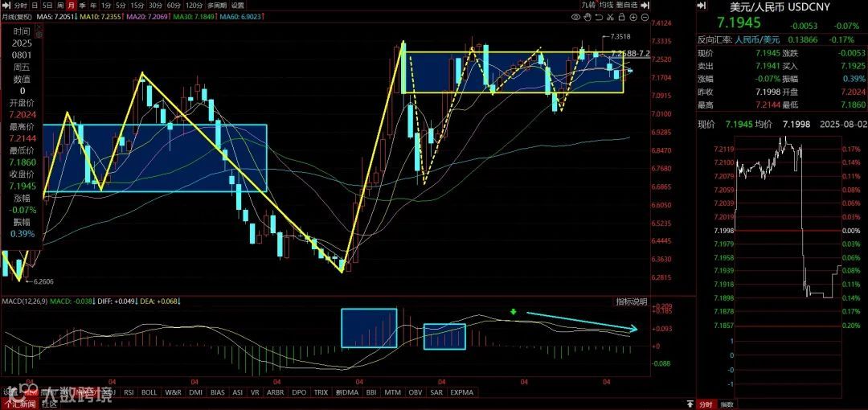Click the MA30: 7.1849 label
Screen dimensions: 868x410
pos(194,17)
